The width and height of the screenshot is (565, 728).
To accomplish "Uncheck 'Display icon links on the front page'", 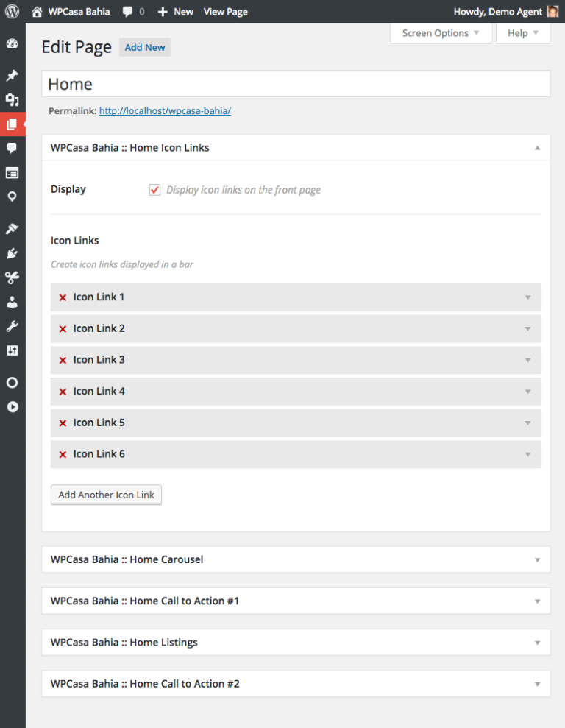I will point(154,189).
